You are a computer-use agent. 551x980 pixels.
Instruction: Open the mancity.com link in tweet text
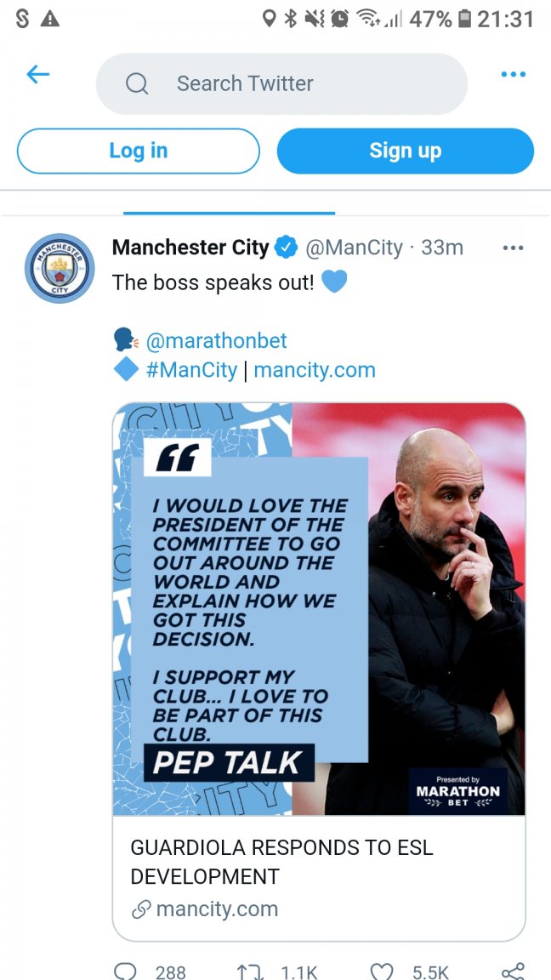point(315,371)
